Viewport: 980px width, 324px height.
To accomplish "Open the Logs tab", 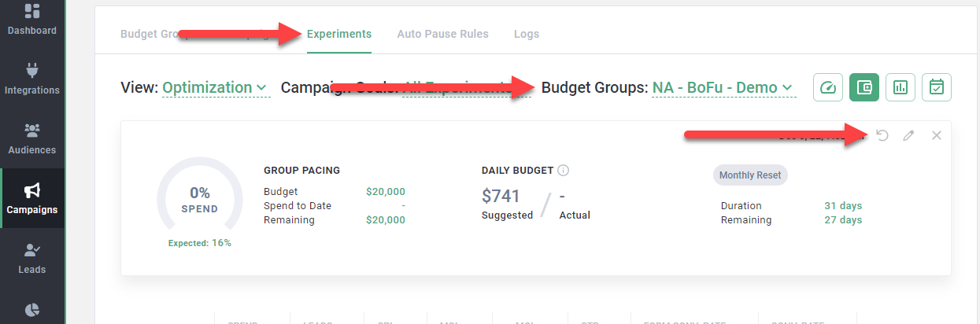I will [x=527, y=34].
